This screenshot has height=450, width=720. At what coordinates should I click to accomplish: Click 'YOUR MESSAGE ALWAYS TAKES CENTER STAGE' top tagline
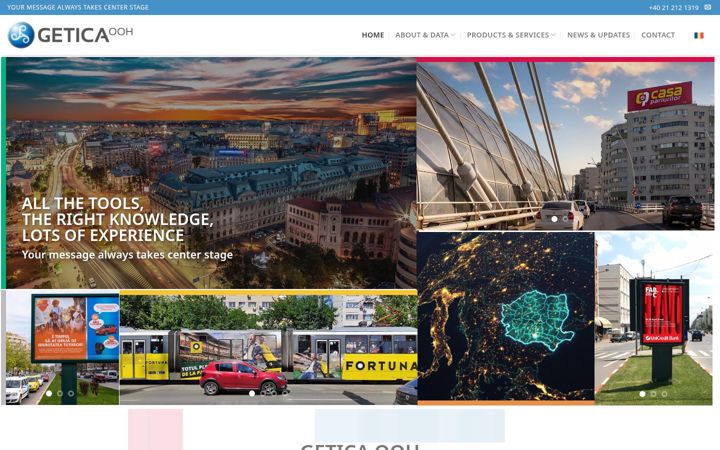pyautogui.click(x=78, y=7)
